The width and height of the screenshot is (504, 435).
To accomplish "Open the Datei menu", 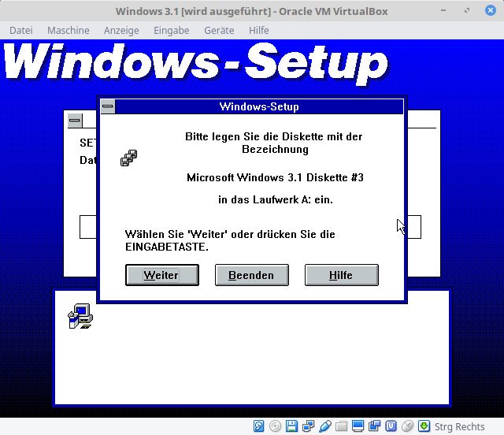I will point(21,30).
